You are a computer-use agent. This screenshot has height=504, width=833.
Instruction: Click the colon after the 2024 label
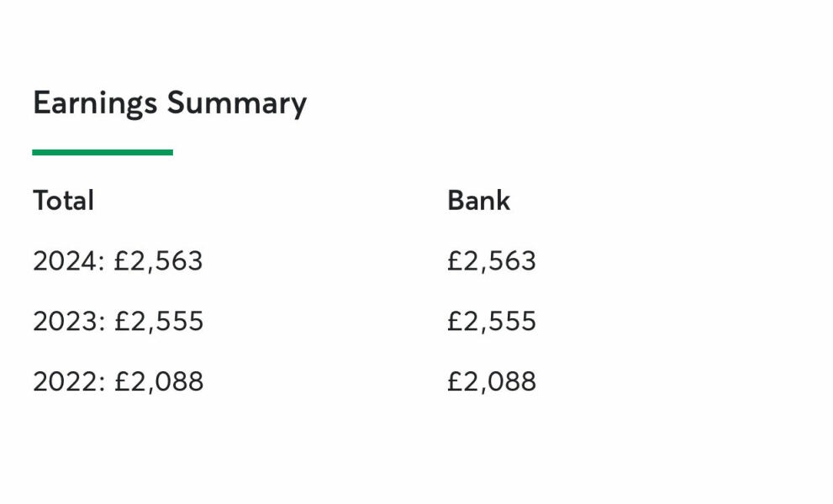pyautogui.click(x=102, y=263)
